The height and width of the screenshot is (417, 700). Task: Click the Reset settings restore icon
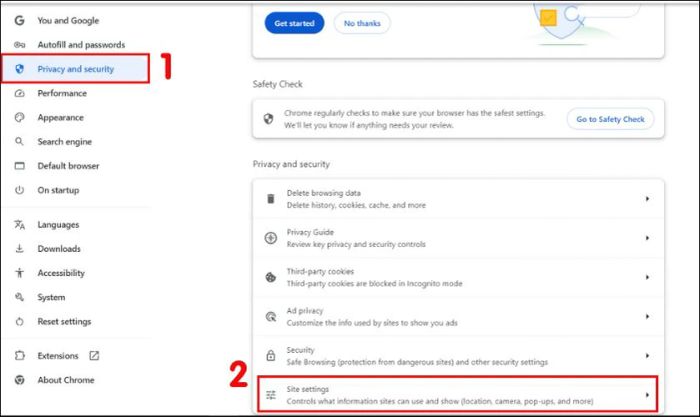[19, 321]
